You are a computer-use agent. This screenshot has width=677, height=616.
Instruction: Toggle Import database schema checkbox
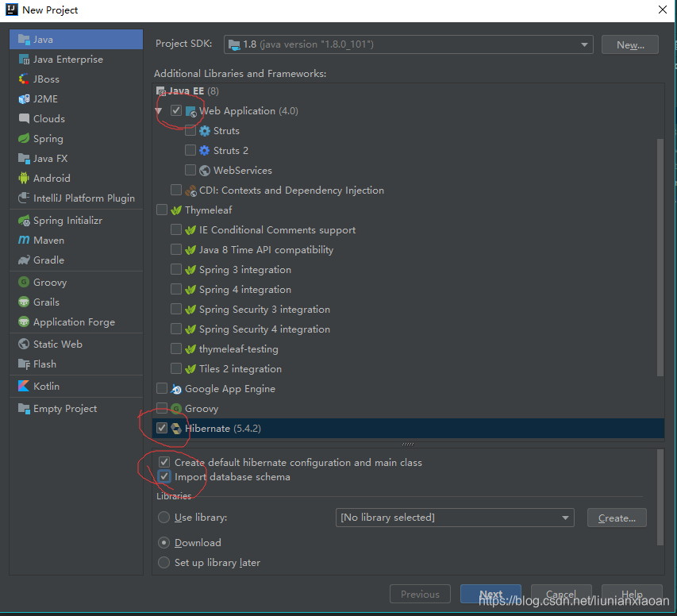pos(164,476)
